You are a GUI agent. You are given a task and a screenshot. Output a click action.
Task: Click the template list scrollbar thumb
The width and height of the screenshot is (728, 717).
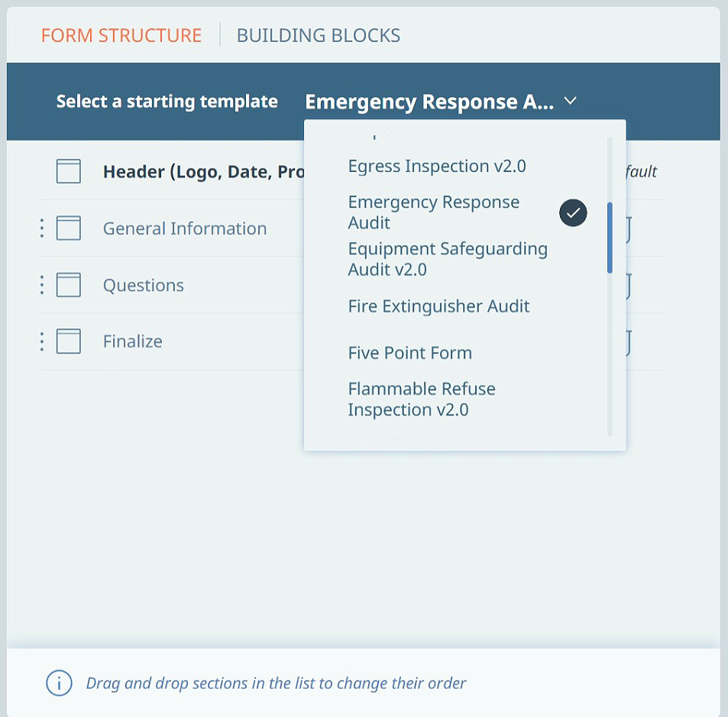(x=610, y=237)
